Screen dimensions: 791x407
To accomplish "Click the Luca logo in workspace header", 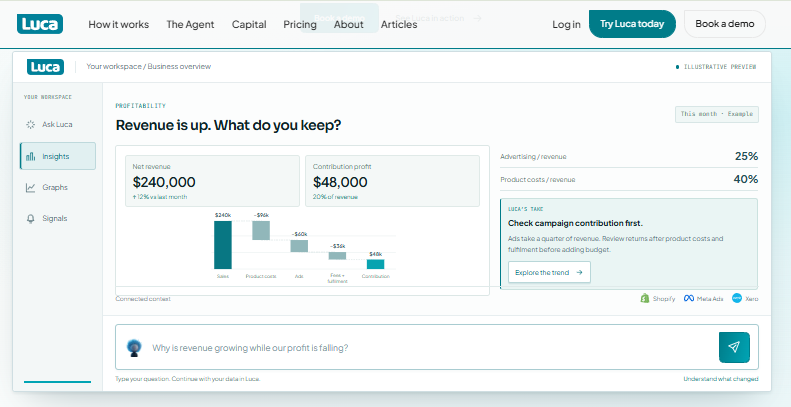I will 45,67.
